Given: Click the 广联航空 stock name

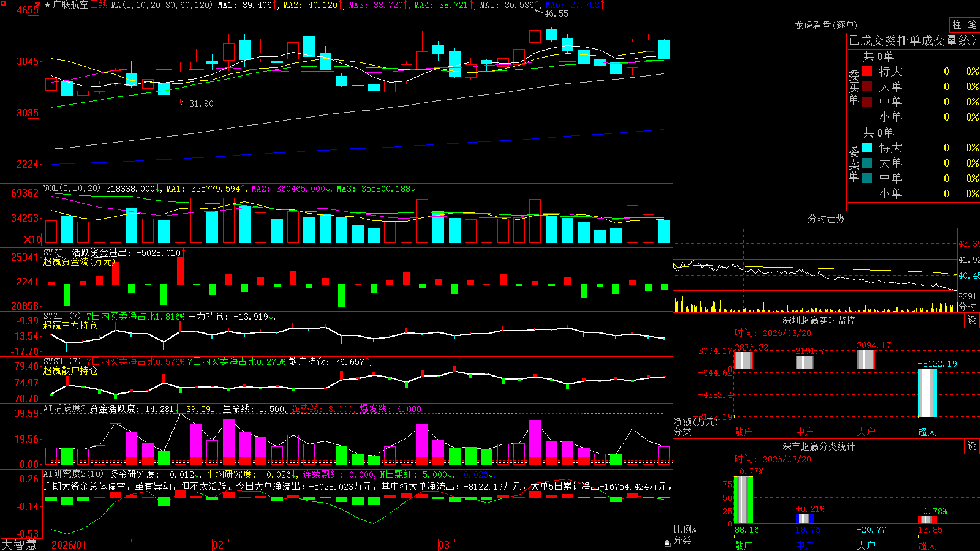Looking at the screenshot, I should 70,5.
